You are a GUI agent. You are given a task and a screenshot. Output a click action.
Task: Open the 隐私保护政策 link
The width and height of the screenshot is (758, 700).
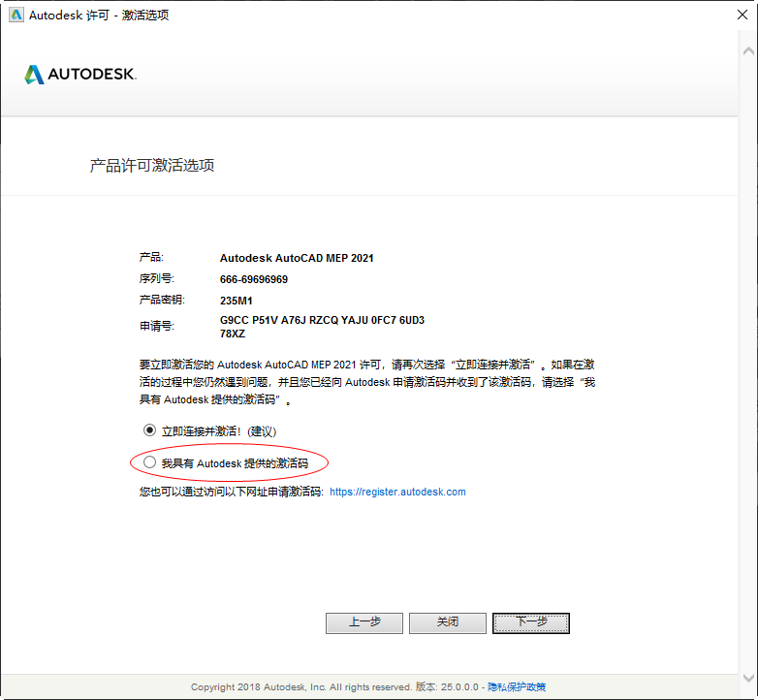[517, 687]
